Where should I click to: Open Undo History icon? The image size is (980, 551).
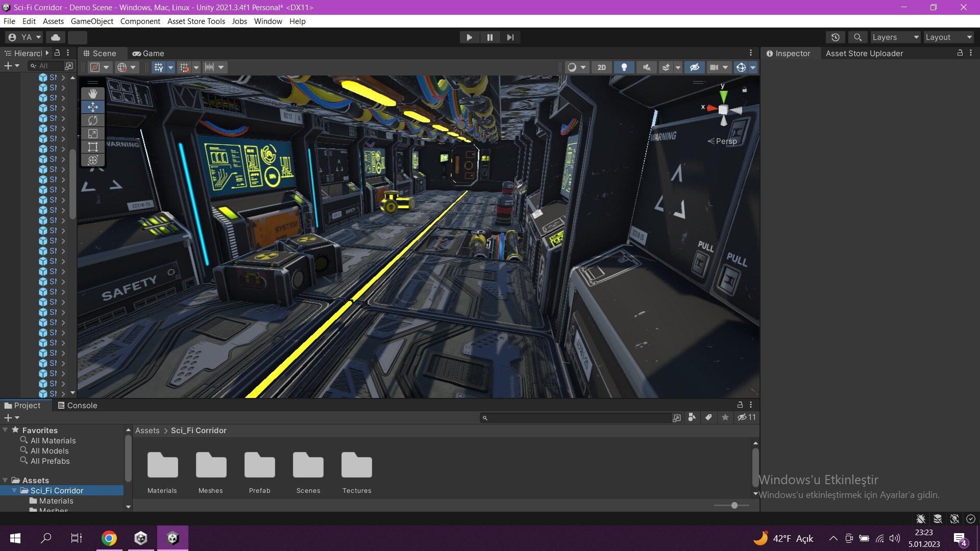click(x=835, y=37)
